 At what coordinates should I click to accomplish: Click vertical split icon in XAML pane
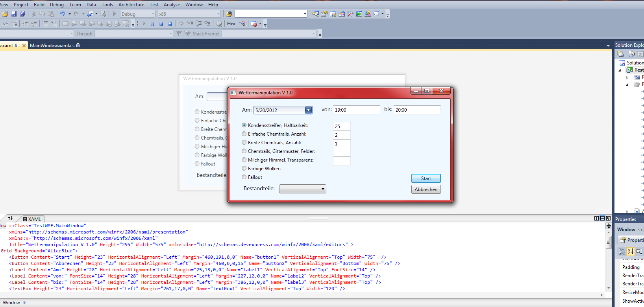click(x=597, y=218)
